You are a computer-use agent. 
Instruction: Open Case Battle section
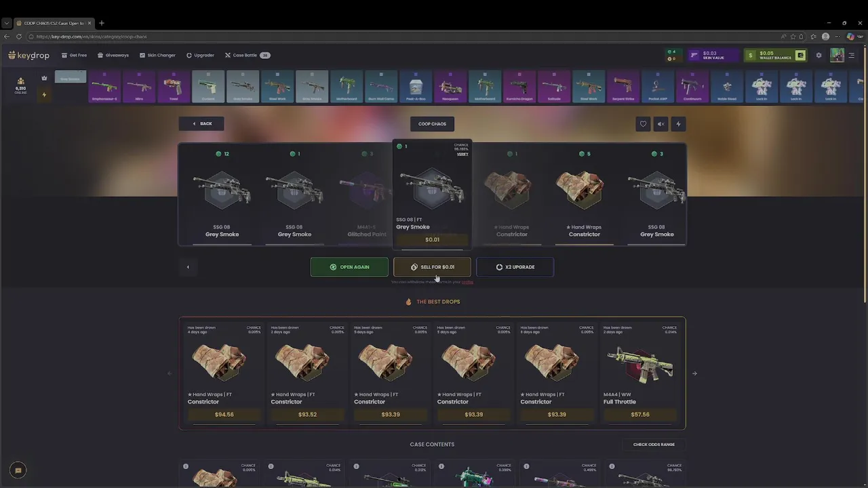(248, 55)
